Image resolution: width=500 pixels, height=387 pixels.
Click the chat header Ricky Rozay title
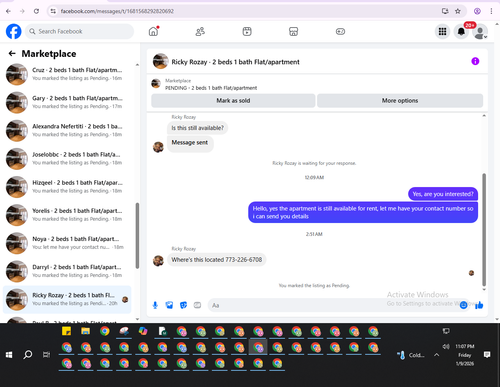(235, 62)
